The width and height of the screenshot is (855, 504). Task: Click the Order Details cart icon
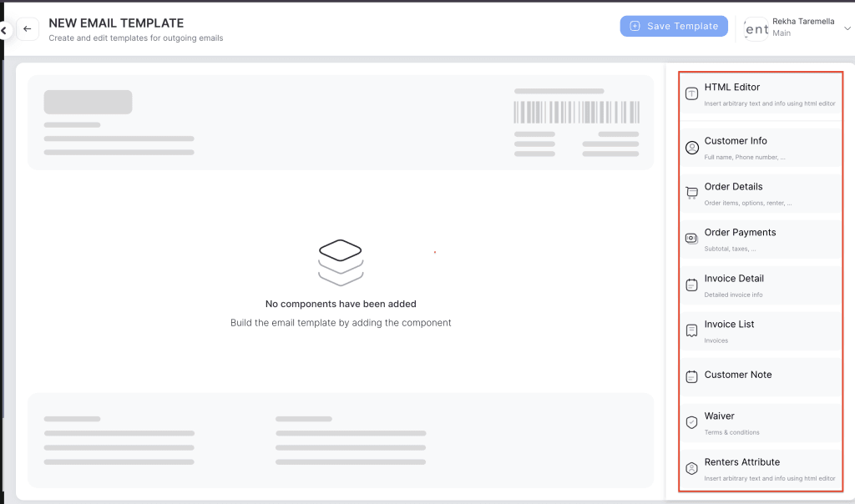pyautogui.click(x=691, y=194)
